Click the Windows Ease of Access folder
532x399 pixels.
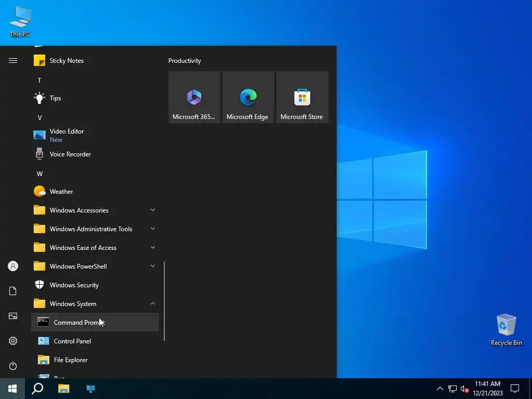coord(95,247)
